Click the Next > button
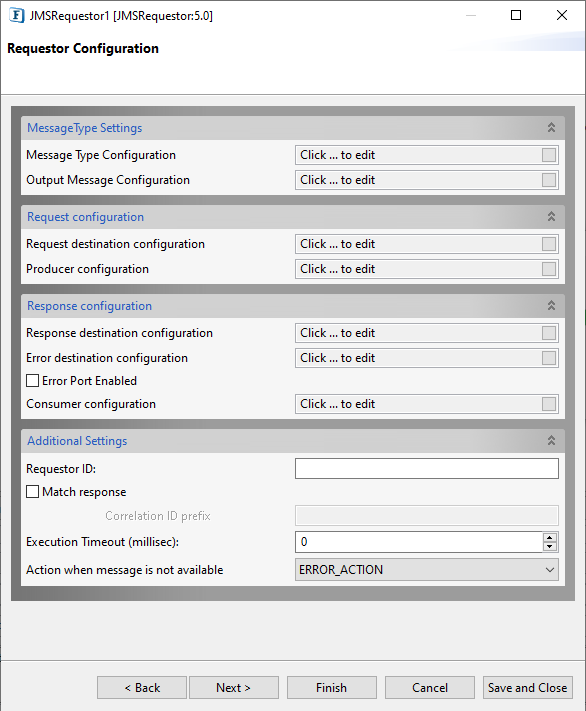 point(234,687)
